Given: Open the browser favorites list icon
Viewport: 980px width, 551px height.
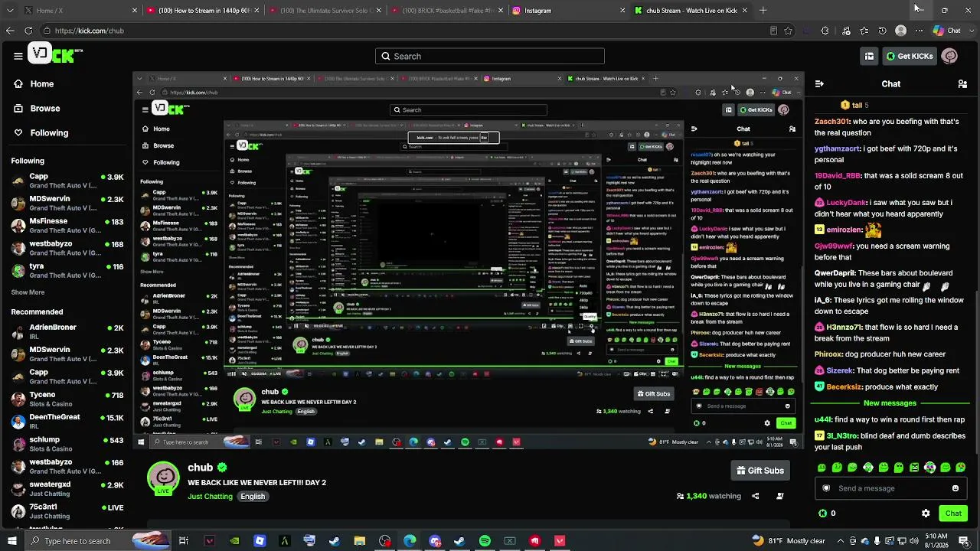Looking at the screenshot, I should (864, 31).
